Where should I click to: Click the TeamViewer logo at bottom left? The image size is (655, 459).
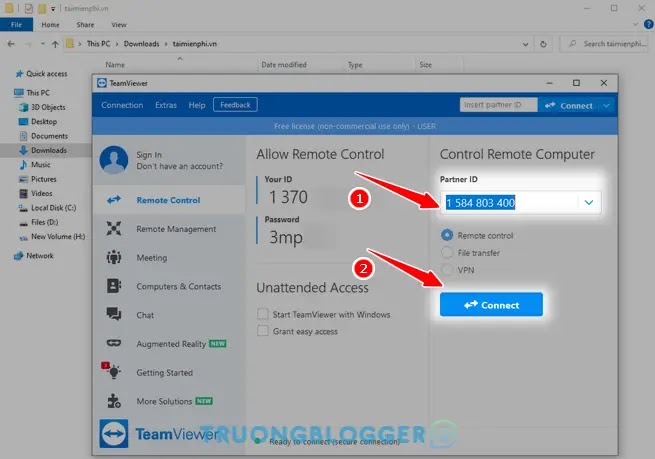(x=114, y=434)
